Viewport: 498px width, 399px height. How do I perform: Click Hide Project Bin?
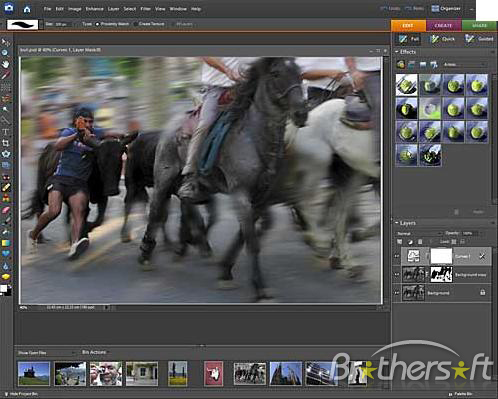21,394
